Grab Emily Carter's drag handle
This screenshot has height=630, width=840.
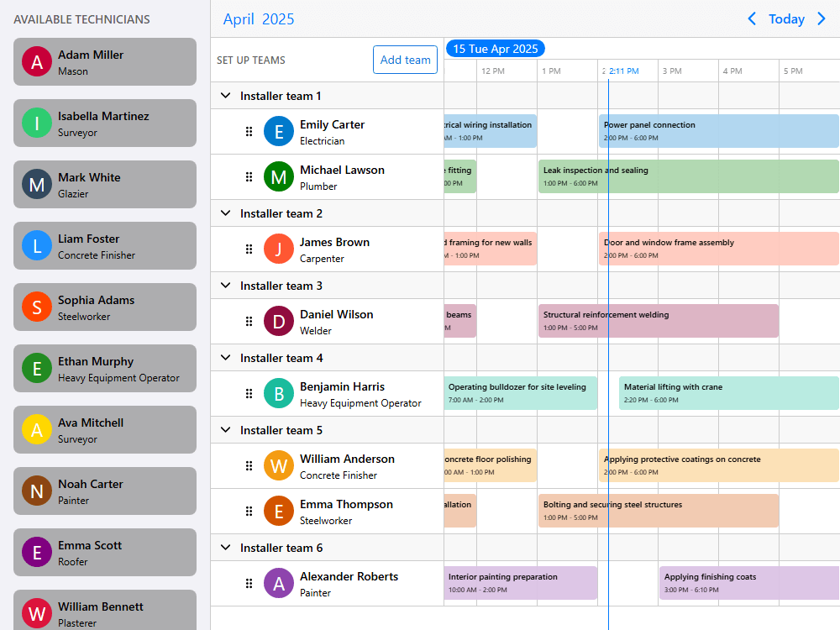click(x=249, y=131)
